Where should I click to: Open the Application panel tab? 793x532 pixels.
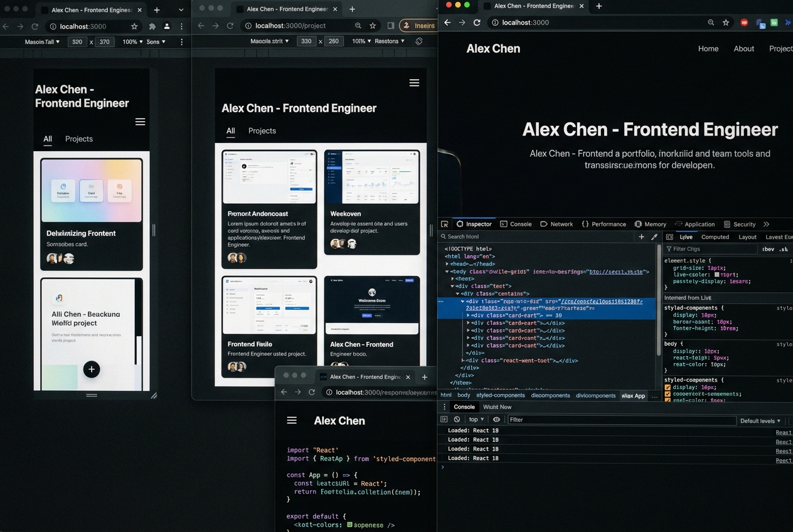(695, 224)
